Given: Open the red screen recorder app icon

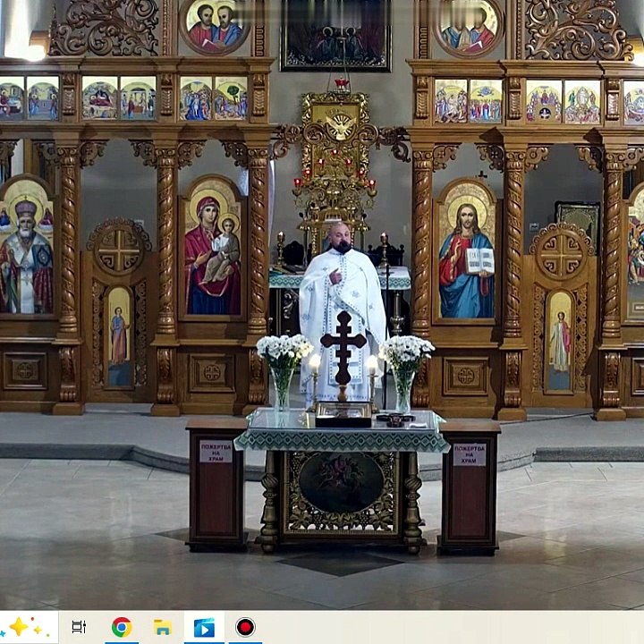Looking at the screenshot, I should 245,627.
